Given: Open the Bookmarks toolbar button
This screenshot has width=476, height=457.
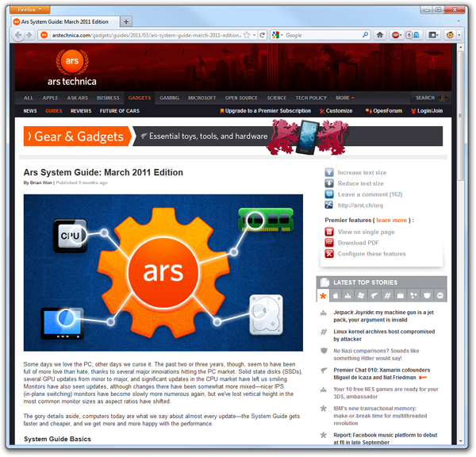Looking at the screenshot, I should click(433, 35).
